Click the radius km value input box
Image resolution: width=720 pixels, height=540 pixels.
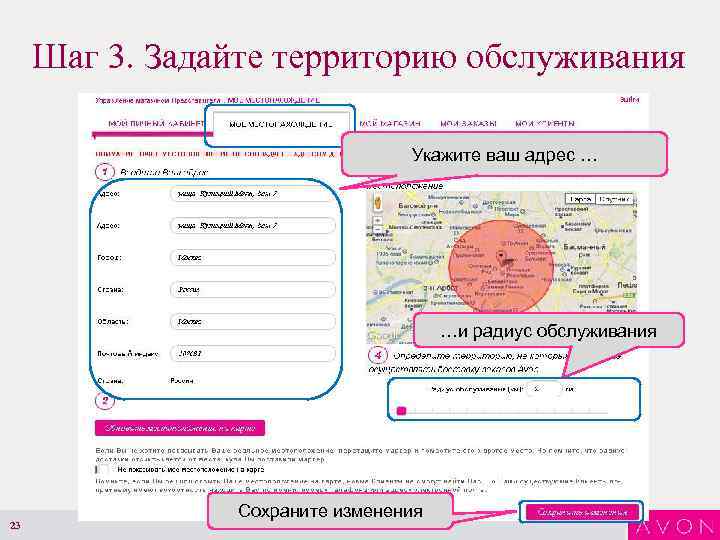544,389
